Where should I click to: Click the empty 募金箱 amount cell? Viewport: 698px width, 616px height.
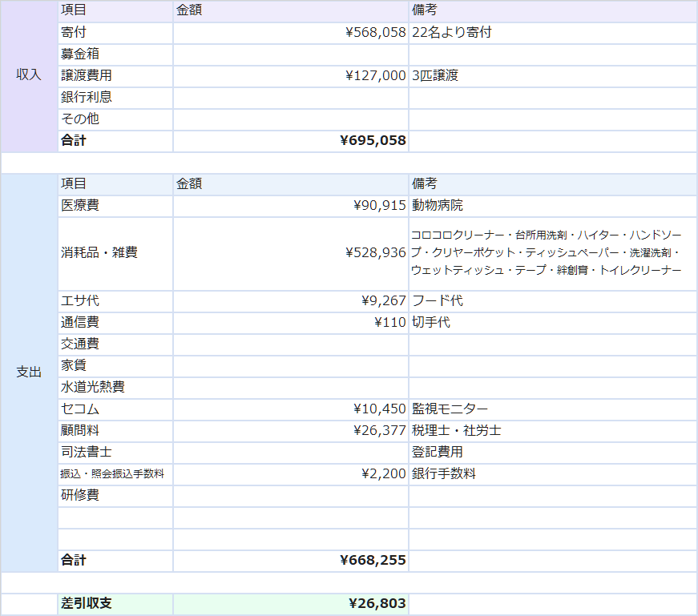click(290, 54)
